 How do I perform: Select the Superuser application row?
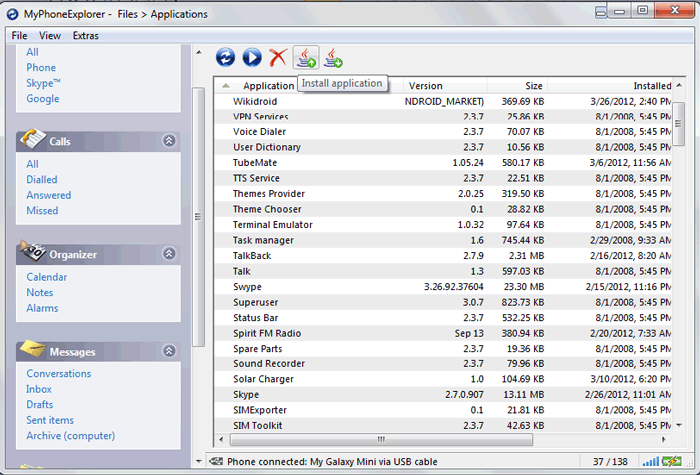point(443,302)
